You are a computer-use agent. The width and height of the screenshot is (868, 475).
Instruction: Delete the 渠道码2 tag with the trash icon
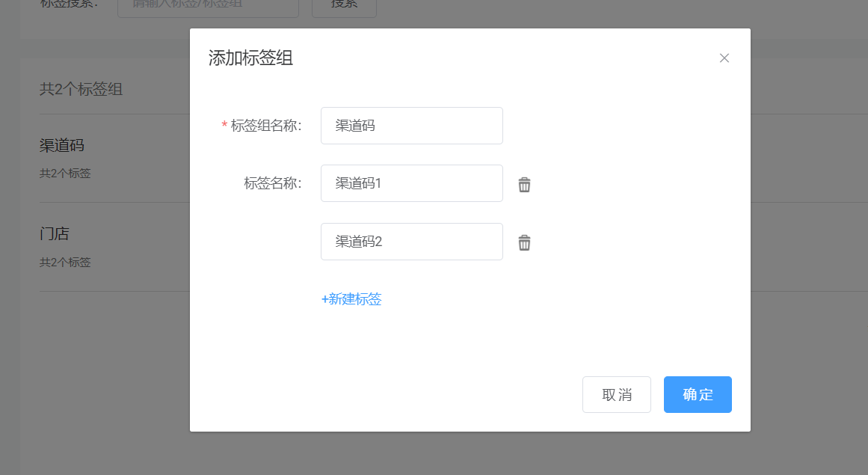pos(524,242)
